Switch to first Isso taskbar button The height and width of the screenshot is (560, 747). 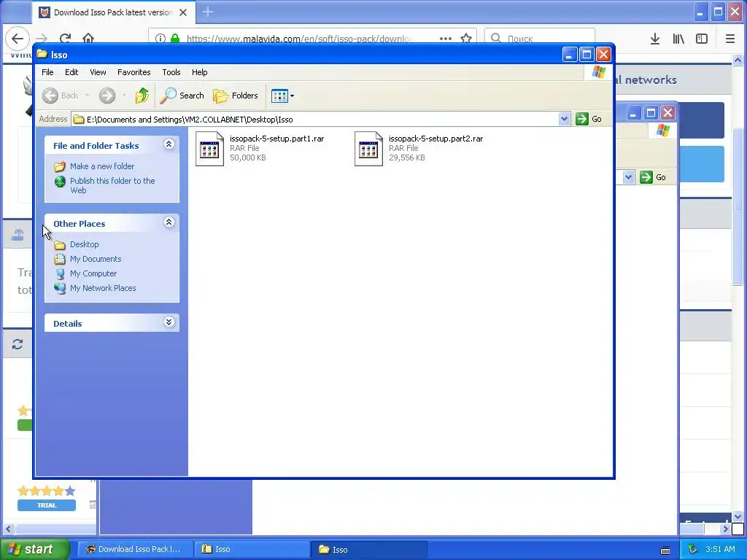tap(252, 549)
